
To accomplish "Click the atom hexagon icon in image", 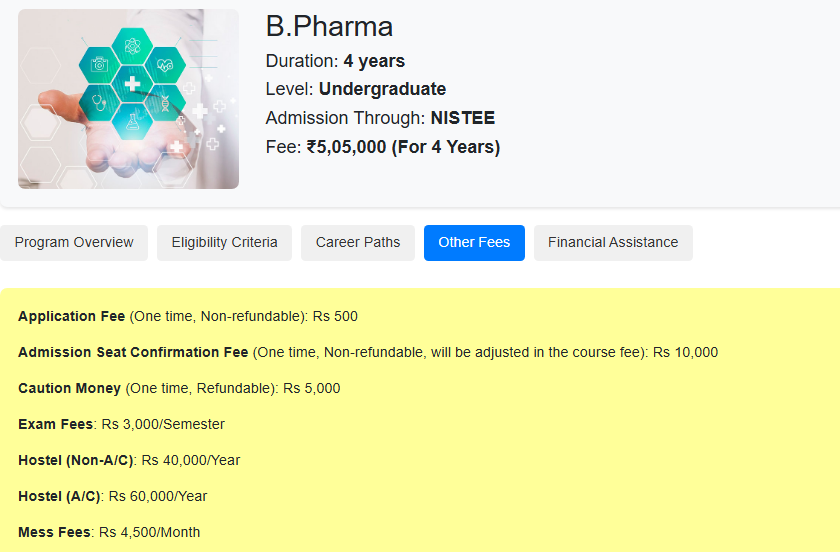I will [x=132, y=46].
